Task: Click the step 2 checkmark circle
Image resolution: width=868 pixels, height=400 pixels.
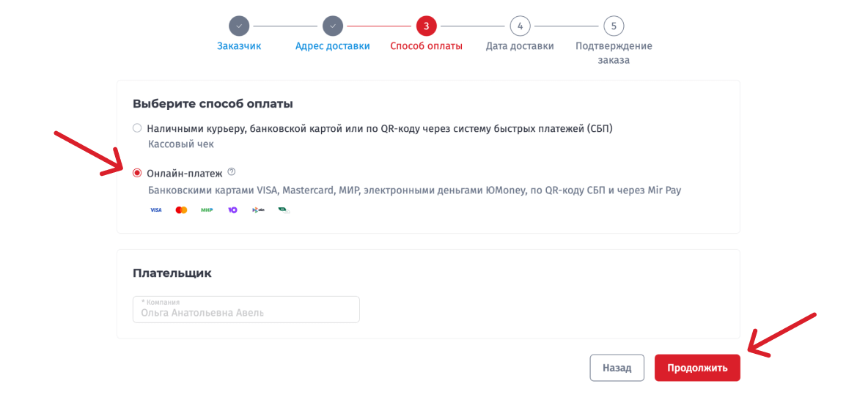Action: click(x=333, y=26)
